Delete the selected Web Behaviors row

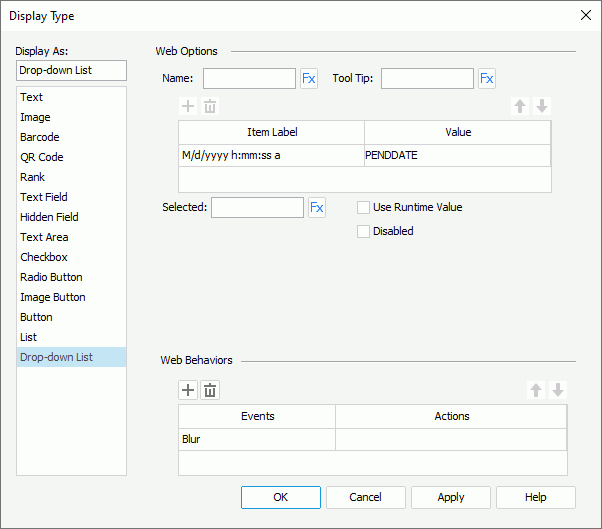point(210,390)
